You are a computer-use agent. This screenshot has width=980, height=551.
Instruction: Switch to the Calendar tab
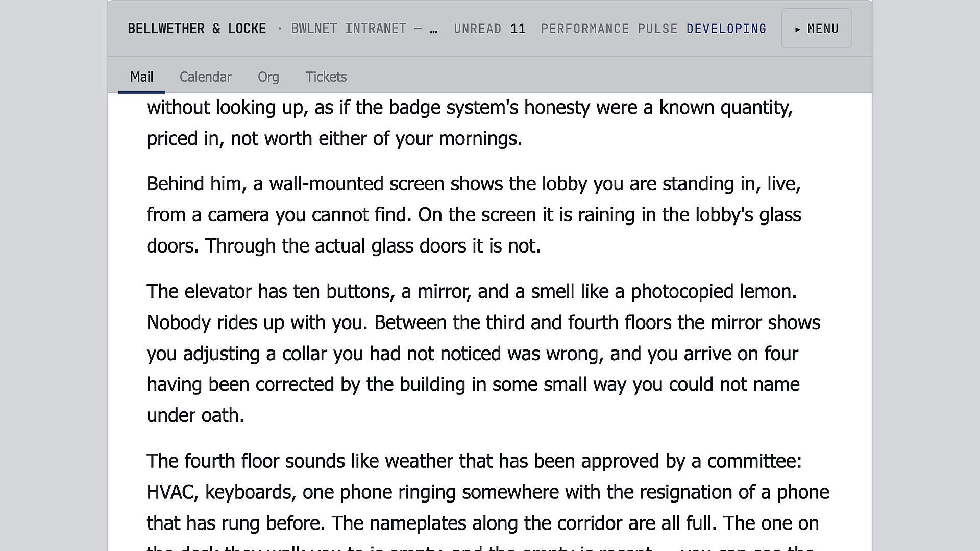pos(205,77)
